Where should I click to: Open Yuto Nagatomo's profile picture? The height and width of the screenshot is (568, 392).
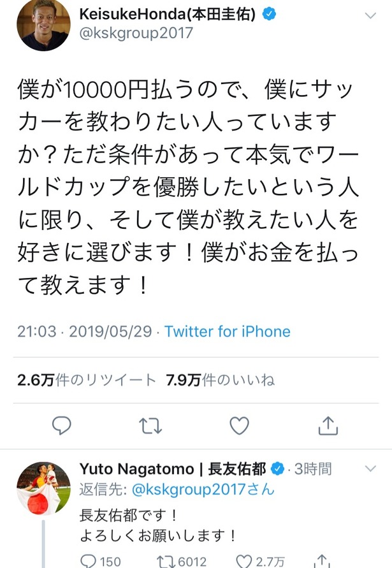click(x=43, y=488)
